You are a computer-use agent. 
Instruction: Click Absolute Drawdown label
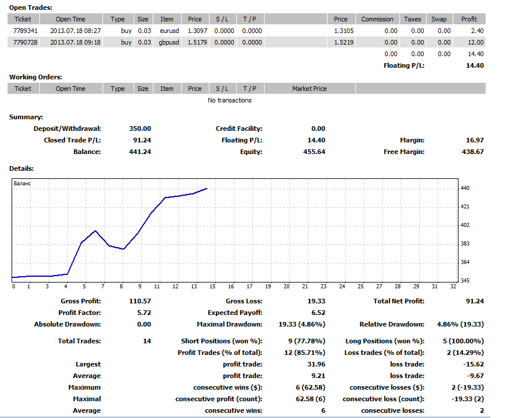[67, 324]
